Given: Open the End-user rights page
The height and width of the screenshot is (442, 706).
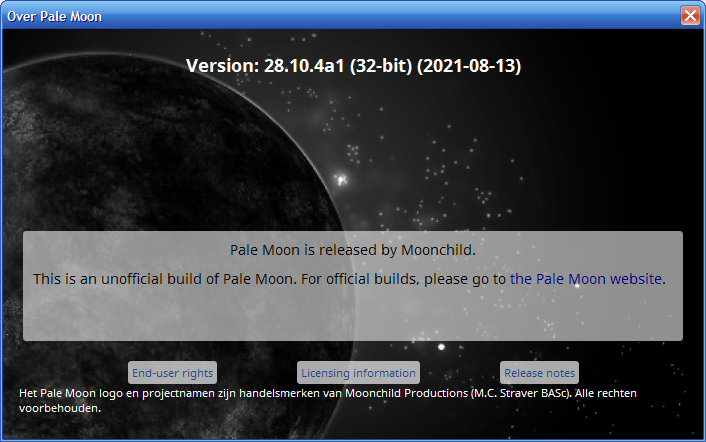Looking at the screenshot, I should click(172, 373).
